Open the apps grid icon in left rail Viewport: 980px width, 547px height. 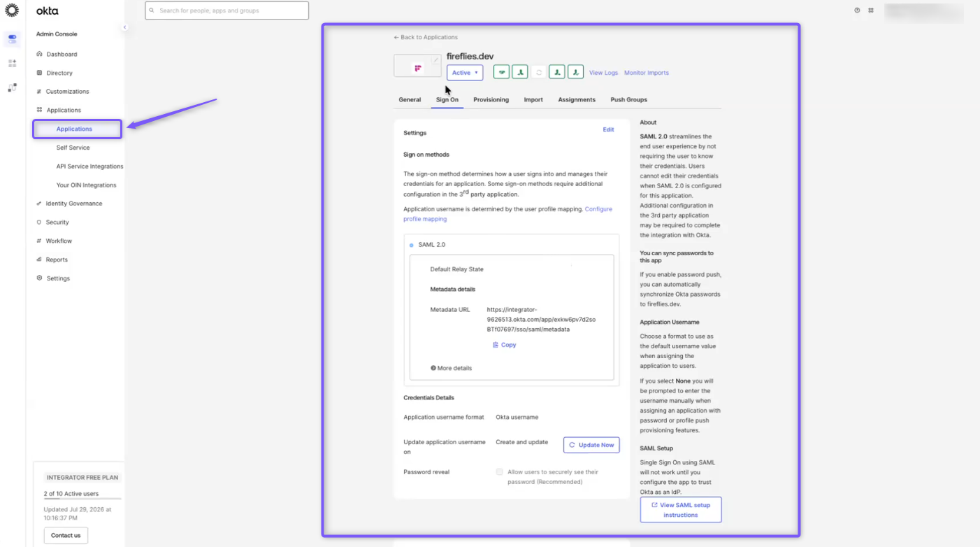pos(12,64)
